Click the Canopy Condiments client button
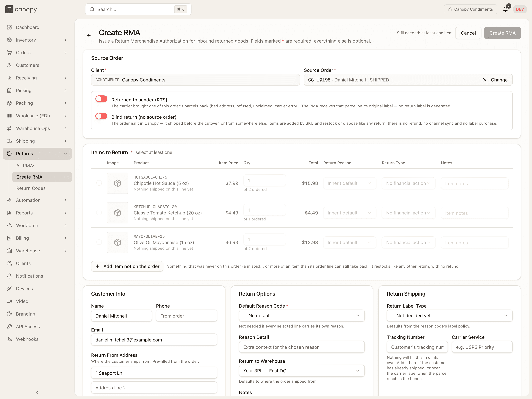Image resolution: width=532 pixels, height=399 pixels. pos(470,9)
